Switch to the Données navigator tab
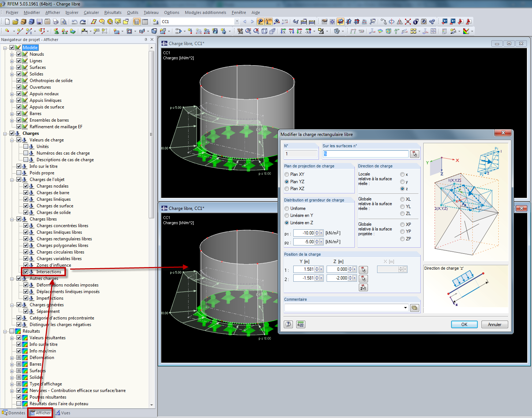 14,413
